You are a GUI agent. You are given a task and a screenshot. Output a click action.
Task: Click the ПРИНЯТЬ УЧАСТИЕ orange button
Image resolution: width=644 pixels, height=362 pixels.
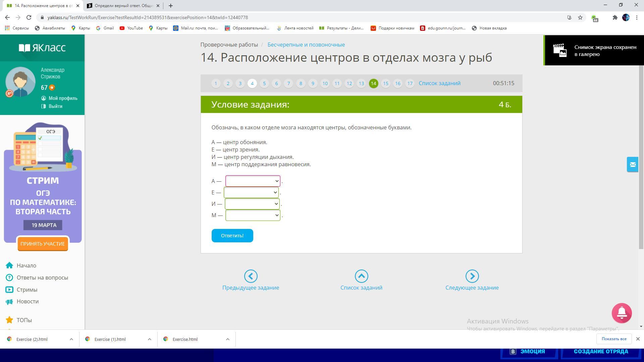[43, 244]
